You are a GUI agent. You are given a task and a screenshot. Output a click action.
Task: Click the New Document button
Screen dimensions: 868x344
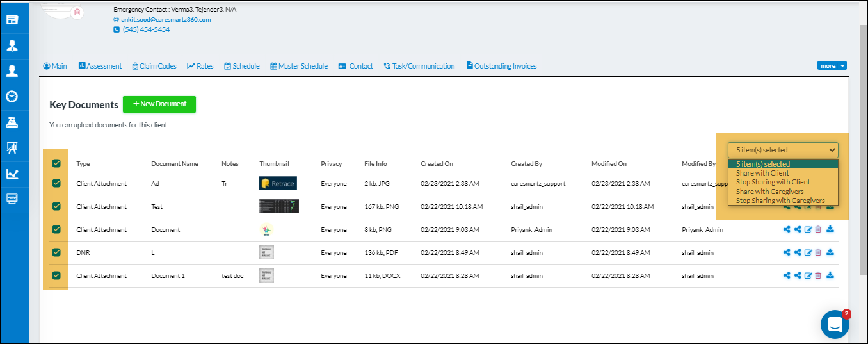point(159,104)
